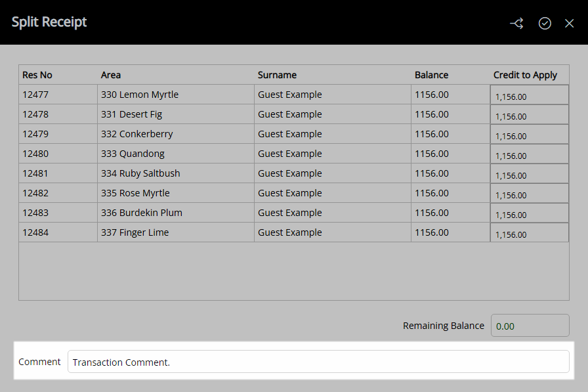Click Guest Example surname in row 12477
Screen dimensions: 588x392
pos(333,95)
